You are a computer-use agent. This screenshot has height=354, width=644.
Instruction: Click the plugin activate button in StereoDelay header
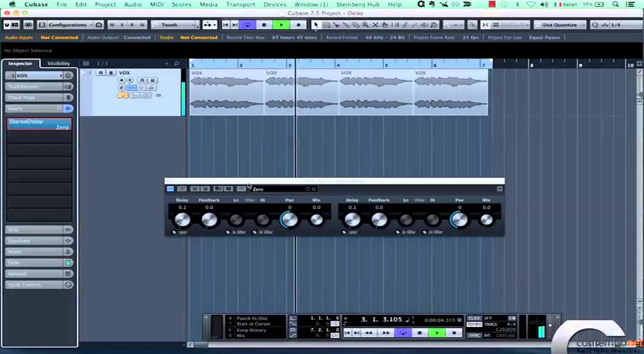pyautogui.click(x=170, y=189)
